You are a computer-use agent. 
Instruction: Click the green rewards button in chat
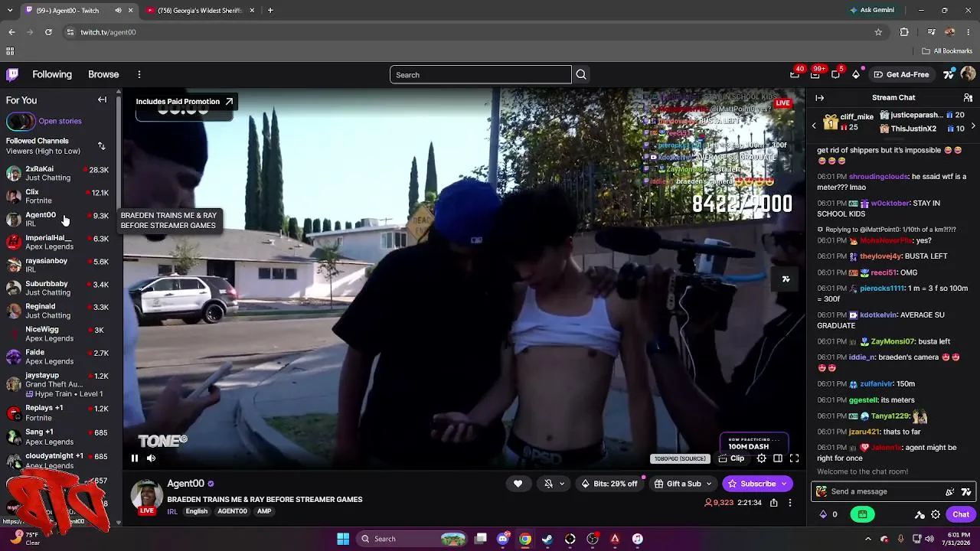point(863,514)
